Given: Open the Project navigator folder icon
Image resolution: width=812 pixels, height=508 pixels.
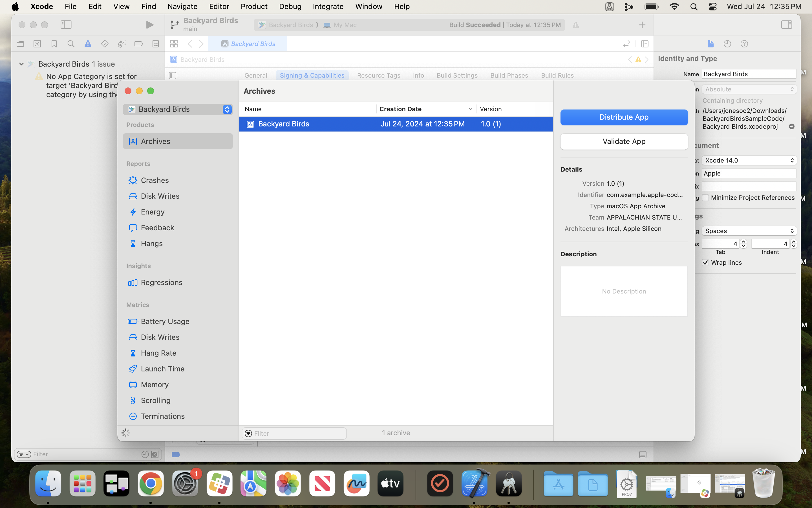Looking at the screenshot, I should pos(21,44).
